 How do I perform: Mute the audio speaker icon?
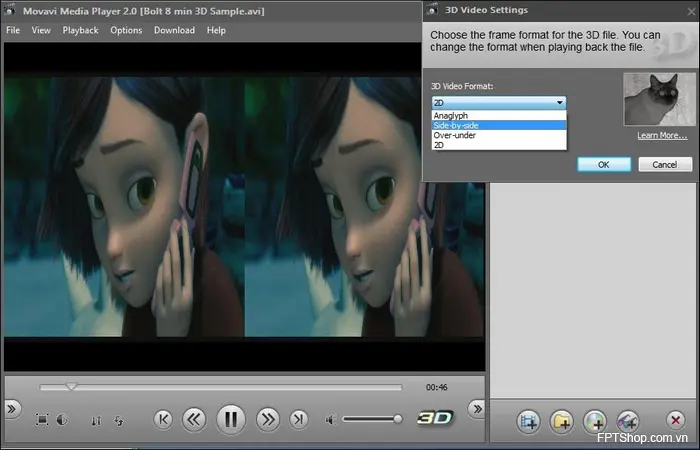tap(330, 419)
